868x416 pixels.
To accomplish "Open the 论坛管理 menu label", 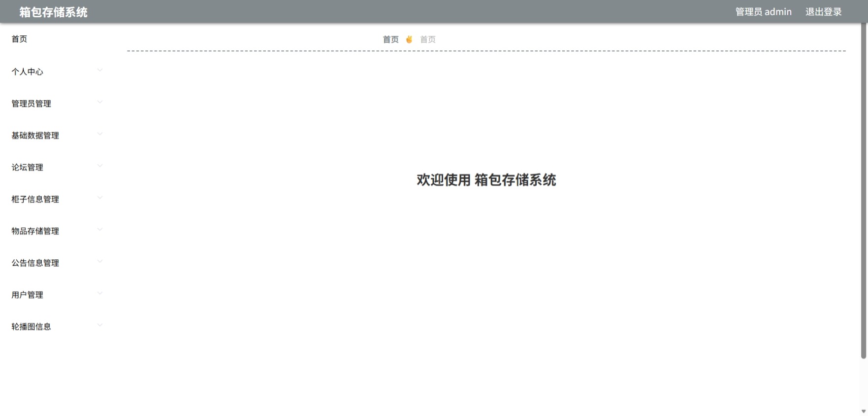I will pyautogui.click(x=28, y=168).
